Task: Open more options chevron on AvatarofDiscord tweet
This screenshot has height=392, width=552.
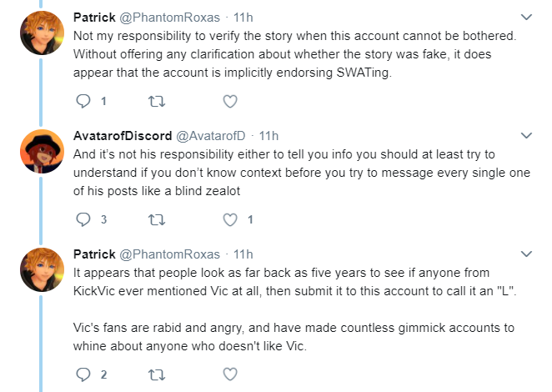Action: (526, 135)
